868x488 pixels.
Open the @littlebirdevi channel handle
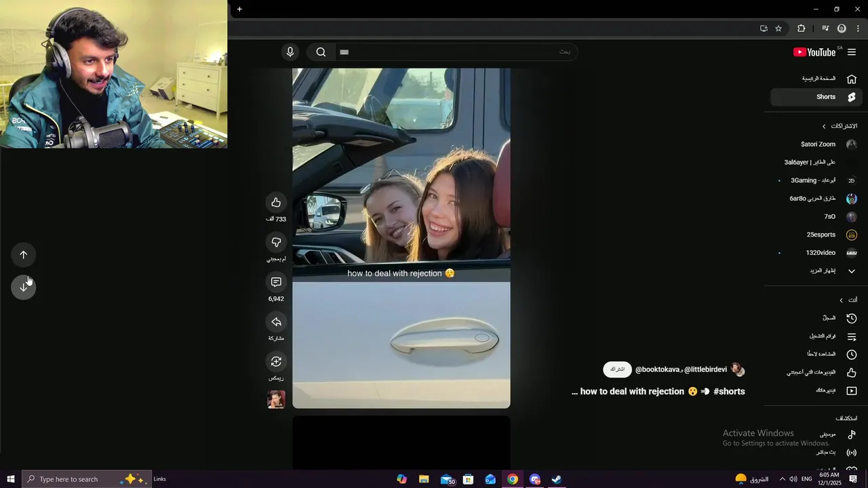click(705, 369)
